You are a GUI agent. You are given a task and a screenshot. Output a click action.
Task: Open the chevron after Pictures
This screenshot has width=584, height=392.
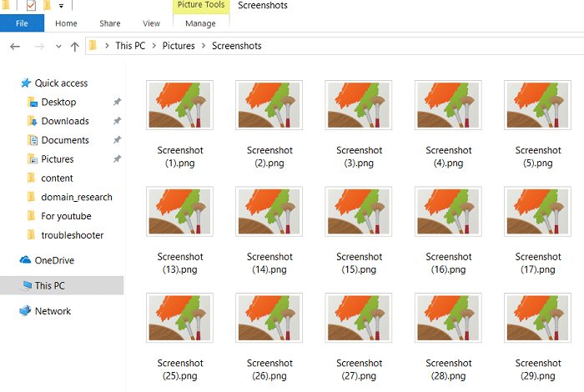pyautogui.click(x=204, y=45)
